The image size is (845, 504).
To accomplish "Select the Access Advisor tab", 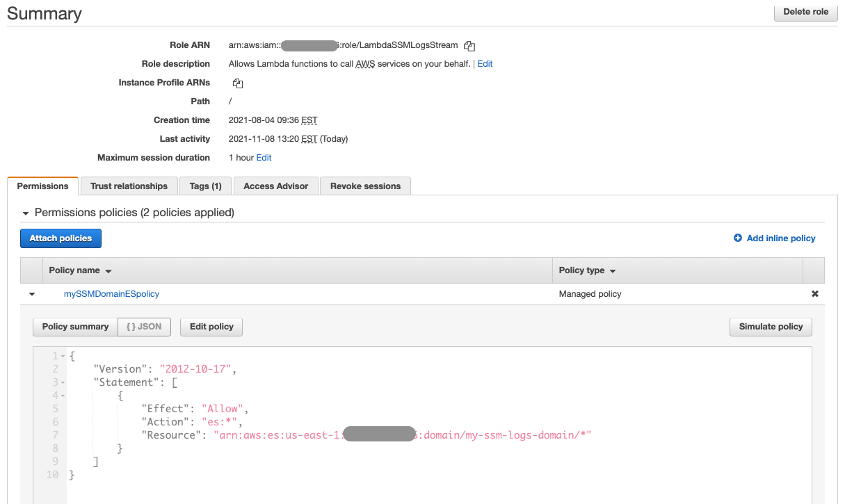I will pyautogui.click(x=275, y=186).
